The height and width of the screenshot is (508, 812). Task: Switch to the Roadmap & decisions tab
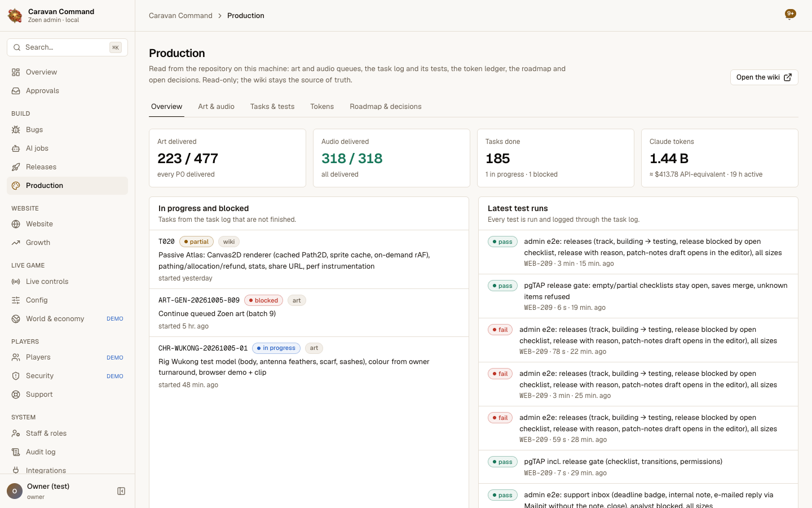point(386,107)
